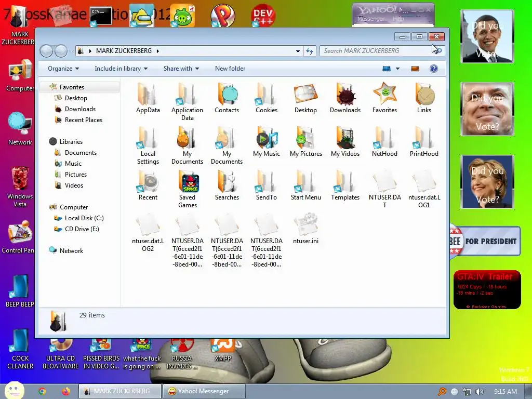Open the Start Menu folder
This screenshot has width=532, height=399.
click(305, 185)
